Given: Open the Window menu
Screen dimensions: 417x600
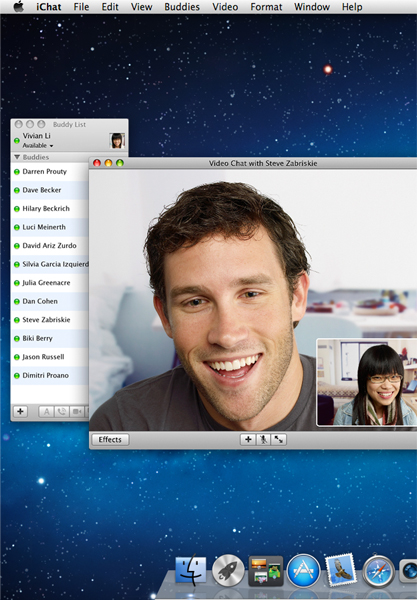Looking at the screenshot, I should [312, 7].
